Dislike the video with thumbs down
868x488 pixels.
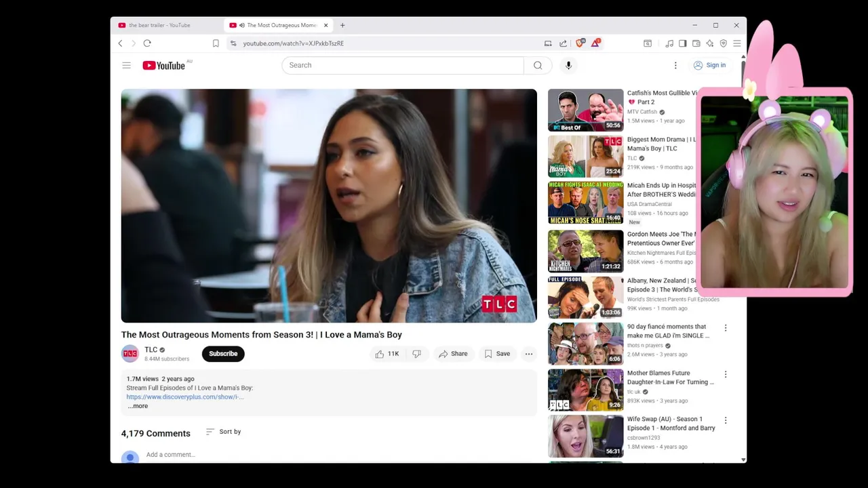pyautogui.click(x=417, y=354)
